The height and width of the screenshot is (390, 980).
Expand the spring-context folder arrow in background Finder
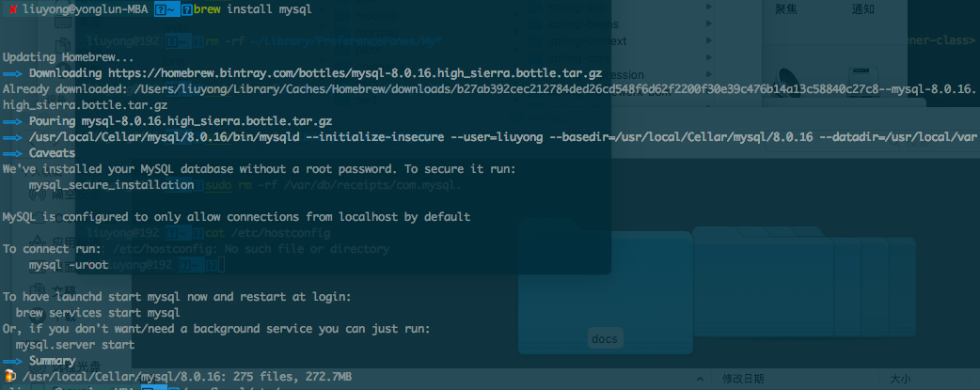pos(709,40)
